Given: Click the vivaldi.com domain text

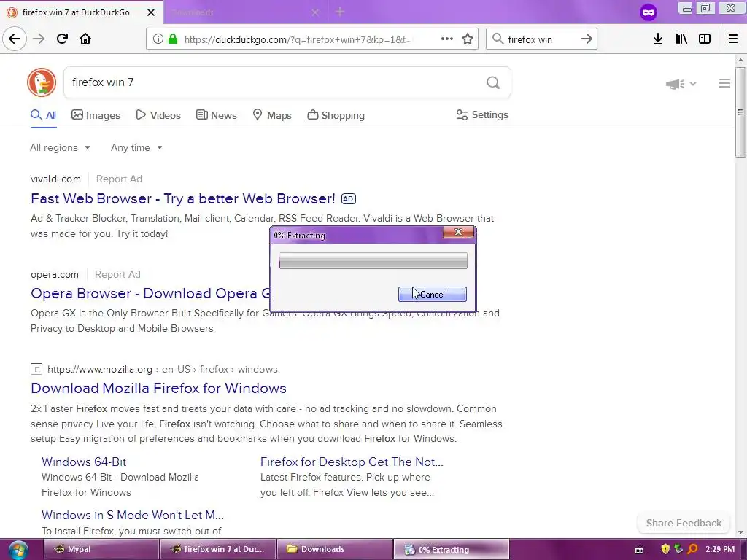Looking at the screenshot, I should pyautogui.click(x=55, y=179).
